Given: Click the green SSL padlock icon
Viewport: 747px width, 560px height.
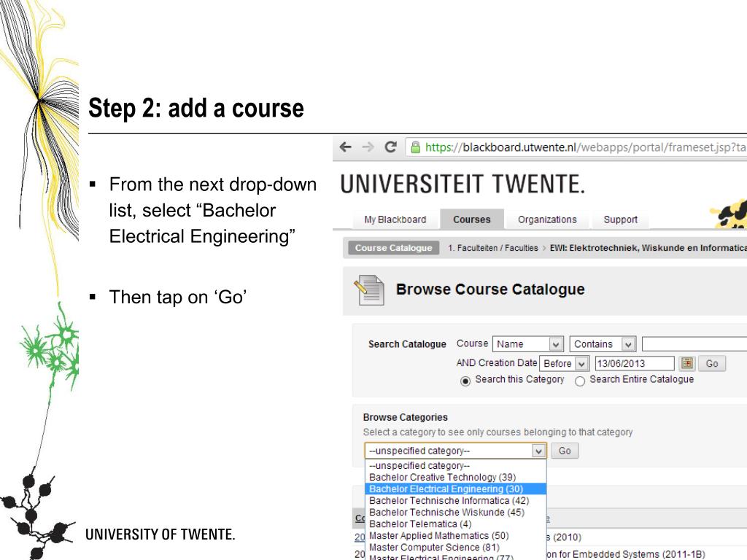Looking at the screenshot, I should [x=415, y=147].
